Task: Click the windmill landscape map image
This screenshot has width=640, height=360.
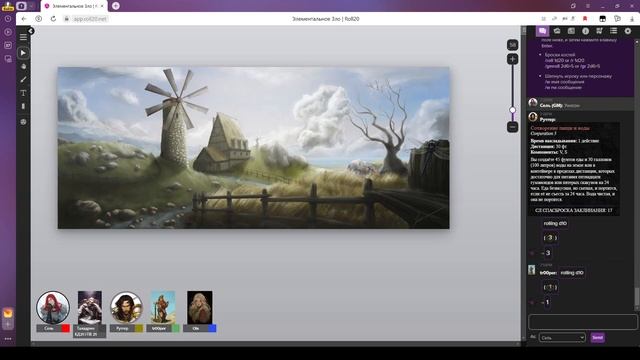Action: 253,148
